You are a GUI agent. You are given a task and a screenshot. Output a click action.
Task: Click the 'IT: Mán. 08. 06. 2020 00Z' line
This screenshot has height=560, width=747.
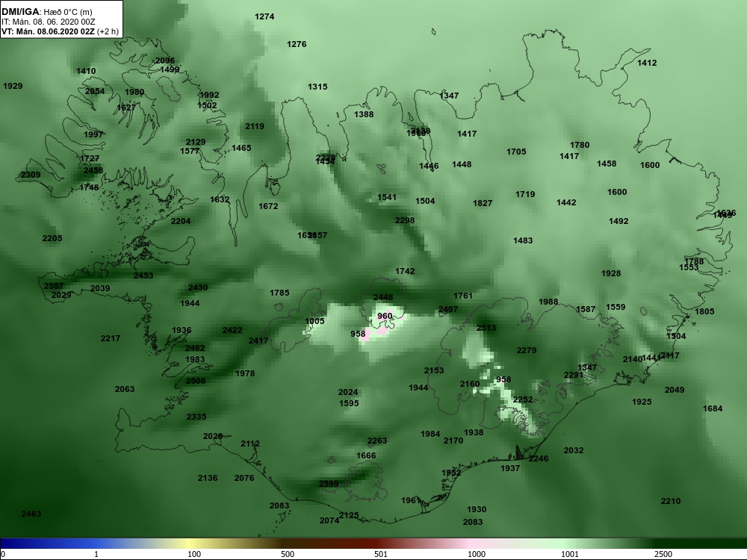(x=48, y=22)
